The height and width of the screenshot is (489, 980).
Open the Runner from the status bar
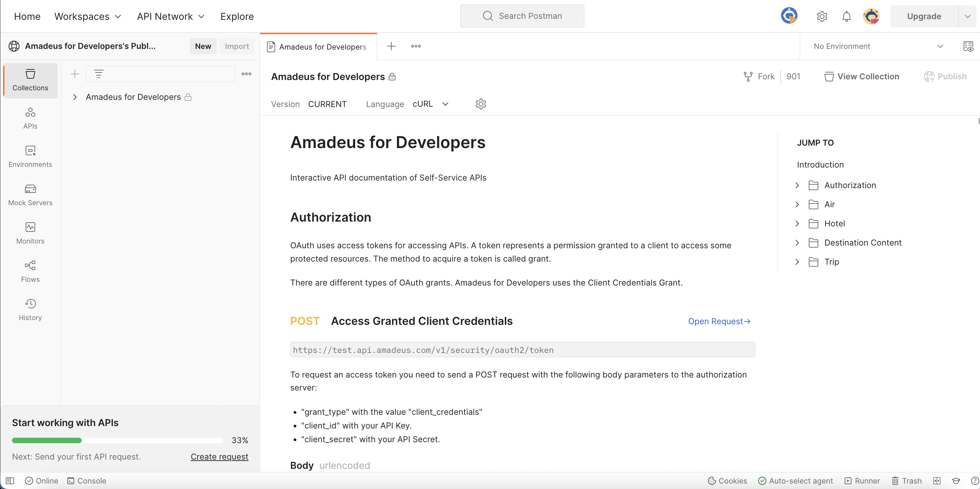[x=862, y=481]
